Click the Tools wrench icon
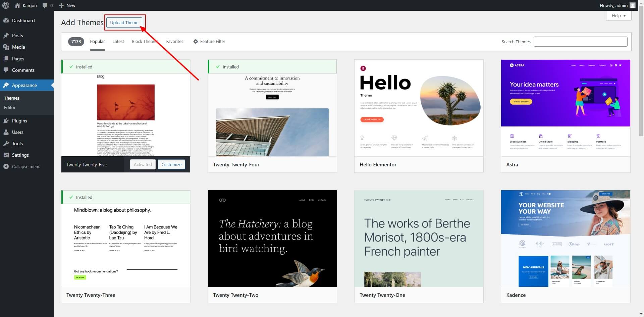 (6, 144)
